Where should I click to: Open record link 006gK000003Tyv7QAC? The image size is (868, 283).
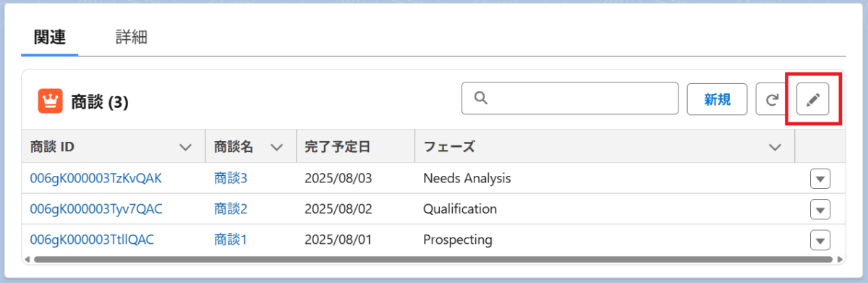(95, 209)
